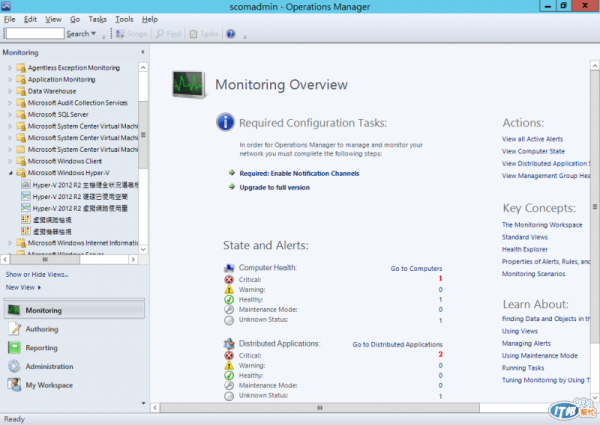The image size is (600, 425).
Task: Click Go to Computers link
Action: [416, 269]
